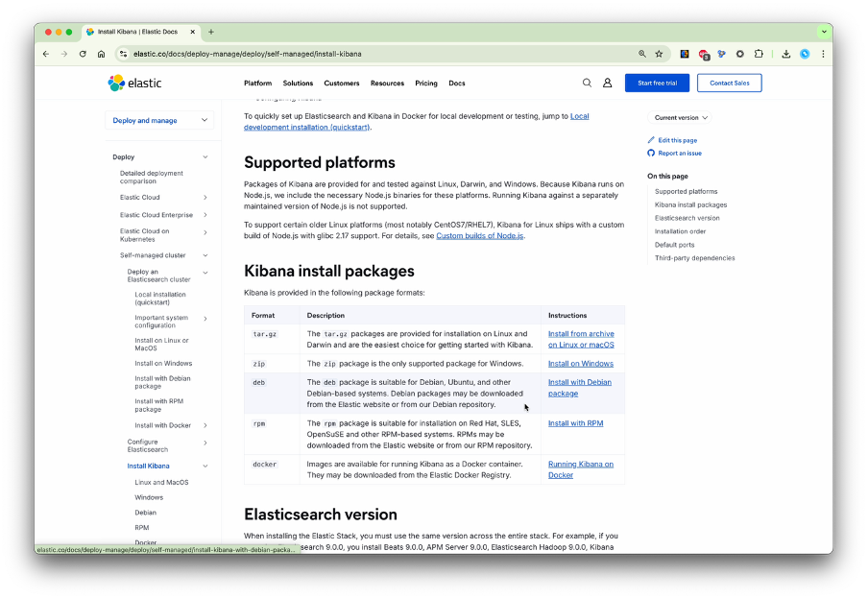This screenshot has width=868, height=599.
Task: Expand the Install with Docker chevron
Action: point(205,425)
